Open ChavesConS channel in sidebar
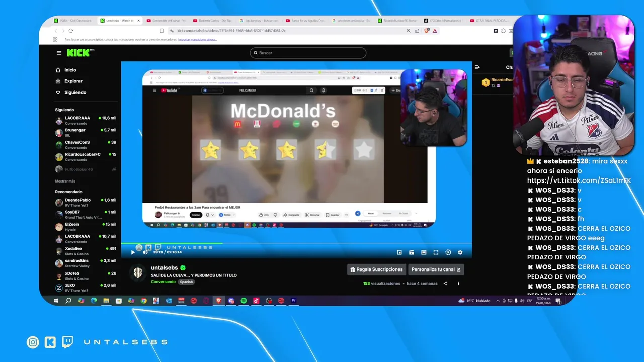 86,145
